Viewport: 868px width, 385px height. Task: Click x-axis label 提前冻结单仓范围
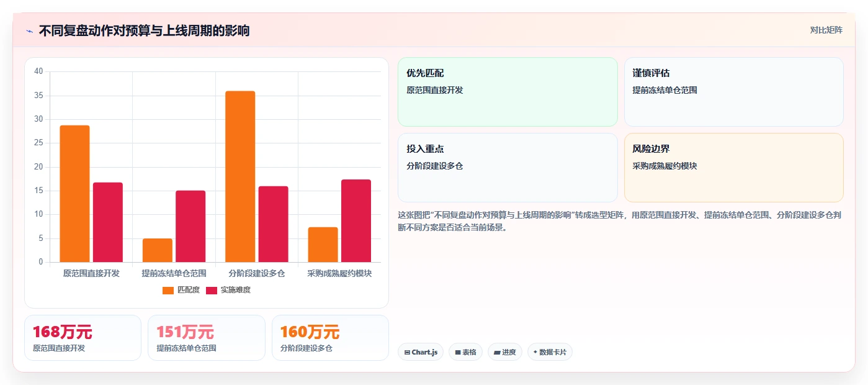174,273
